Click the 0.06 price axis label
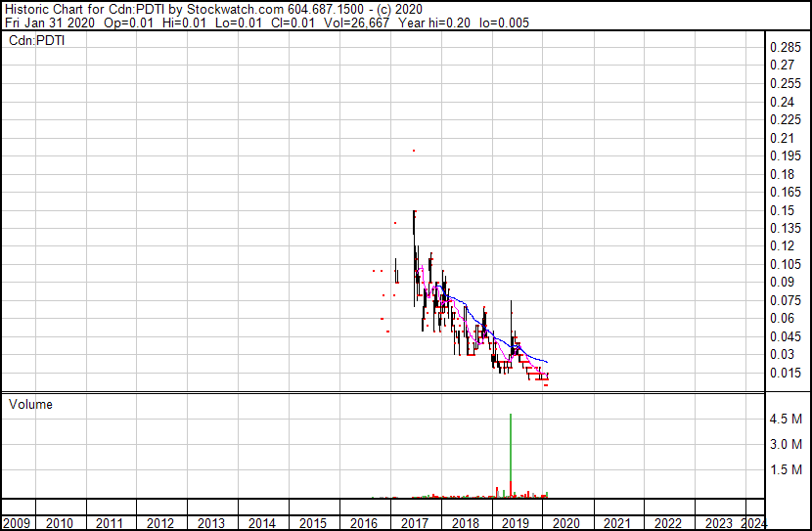 (x=782, y=318)
